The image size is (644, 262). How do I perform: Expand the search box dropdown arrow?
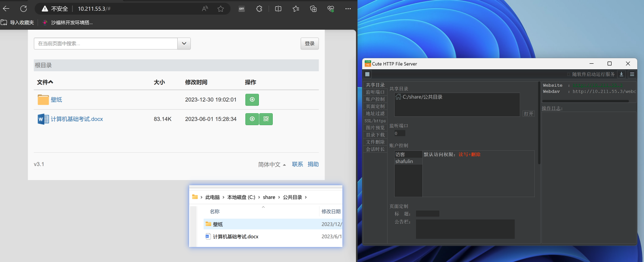point(184,44)
